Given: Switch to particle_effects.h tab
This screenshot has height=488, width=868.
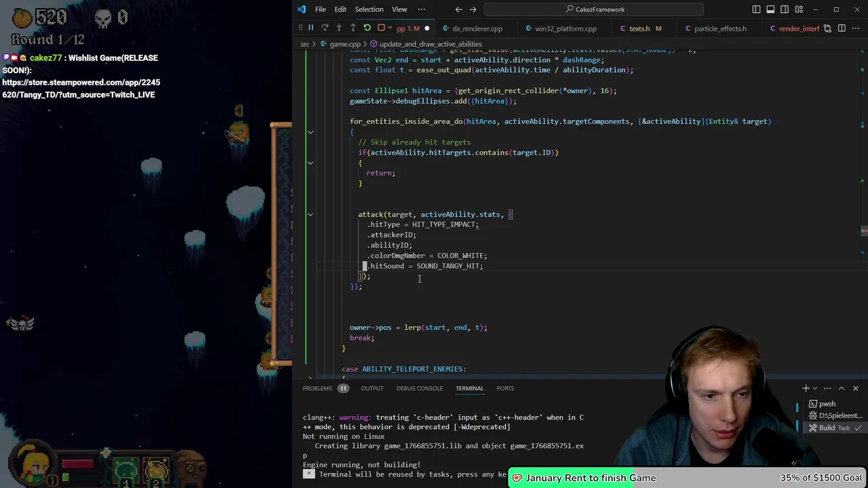Looking at the screenshot, I should pos(720,28).
